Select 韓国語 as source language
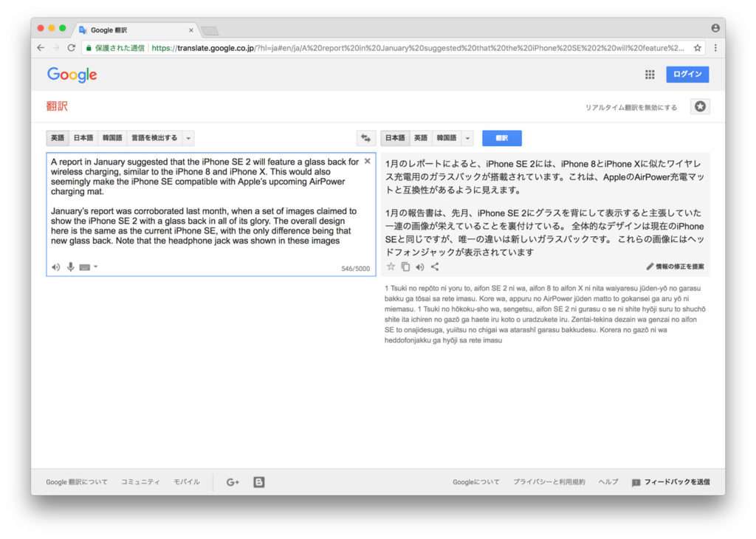 point(112,138)
